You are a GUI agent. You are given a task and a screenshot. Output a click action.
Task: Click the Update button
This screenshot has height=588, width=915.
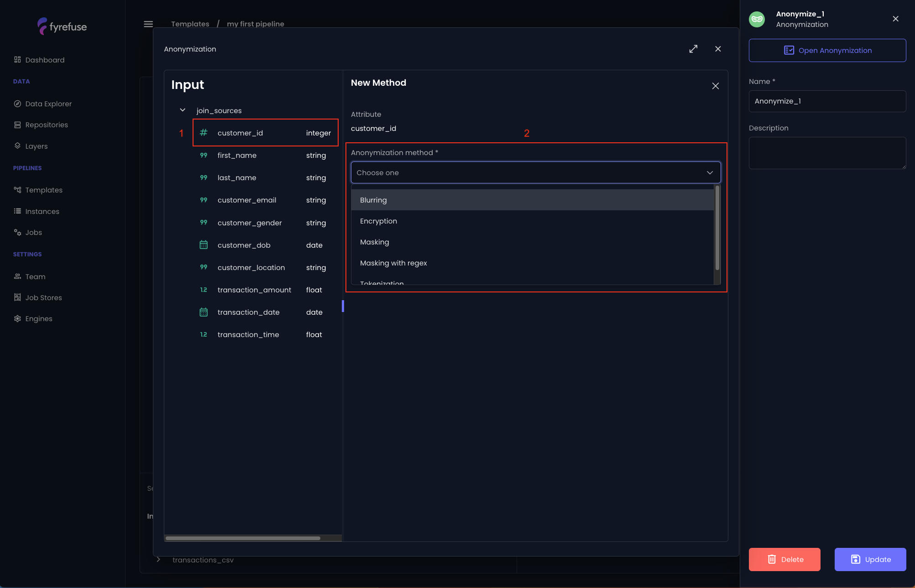click(870, 559)
